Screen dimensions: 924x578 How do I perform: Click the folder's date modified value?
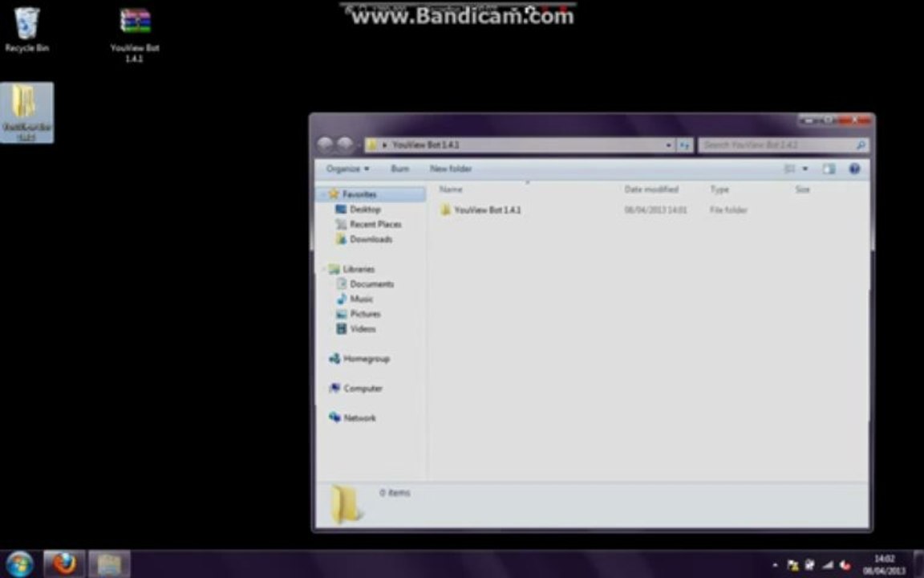click(x=655, y=210)
